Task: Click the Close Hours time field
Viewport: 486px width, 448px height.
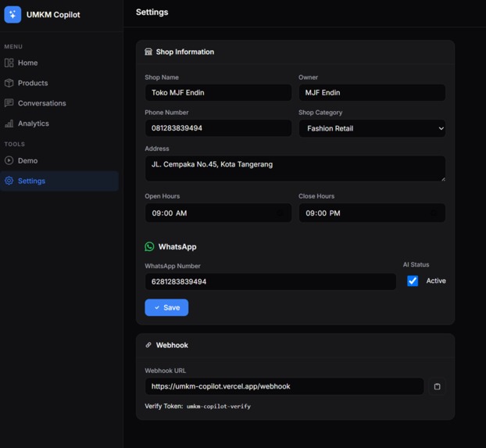Action: click(x=372, y=213)
